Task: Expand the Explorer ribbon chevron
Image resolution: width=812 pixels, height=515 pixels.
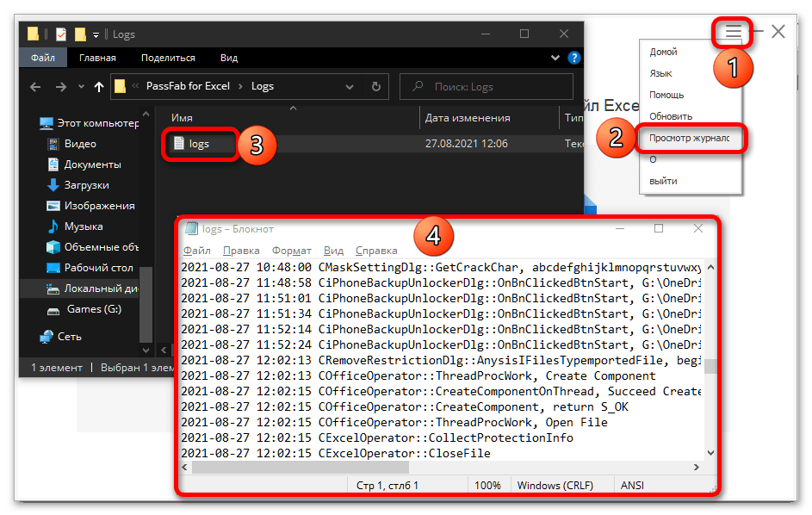Action: tap(555, 58)
